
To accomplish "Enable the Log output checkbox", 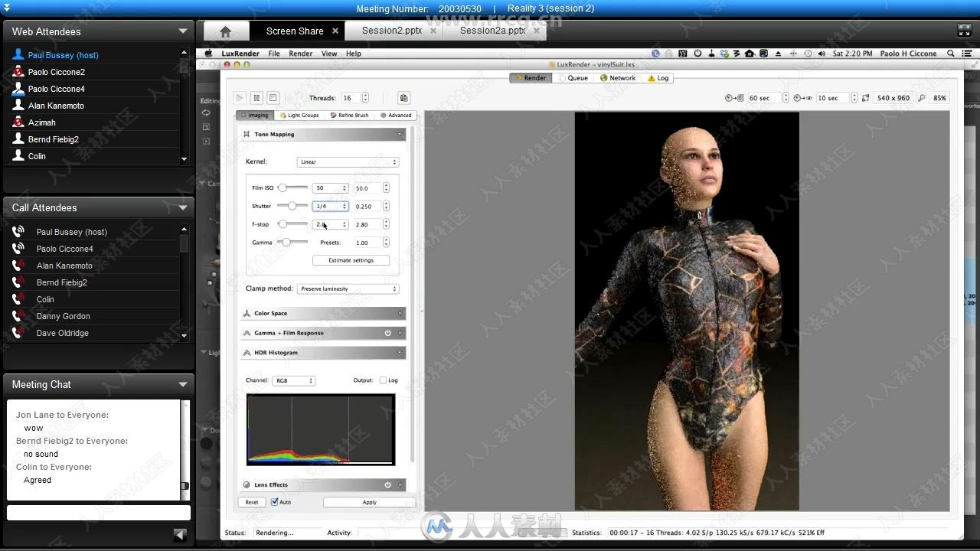I will click(x=383, y=380).
